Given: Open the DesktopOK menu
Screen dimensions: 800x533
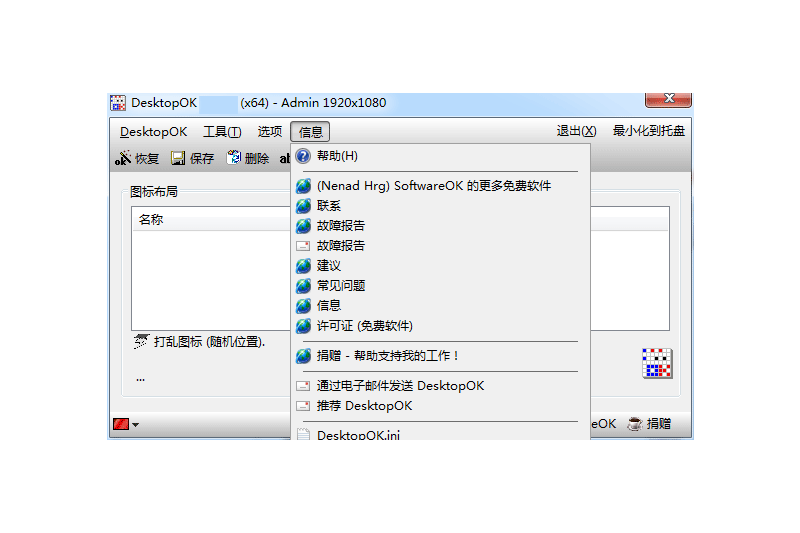Looking at the screenshot, I should tap(154, 132).
